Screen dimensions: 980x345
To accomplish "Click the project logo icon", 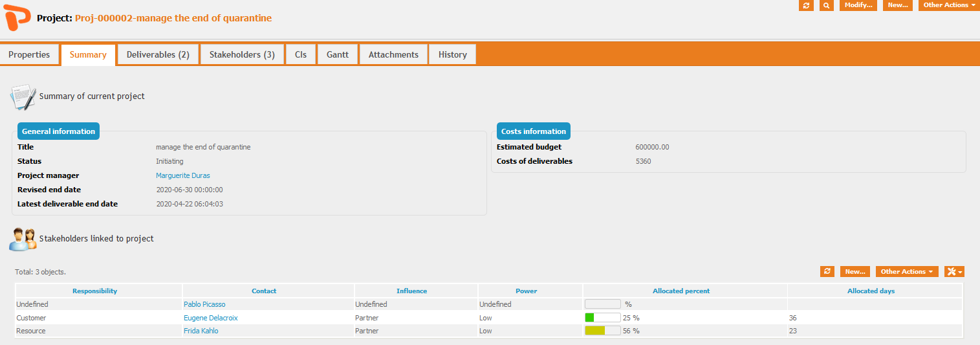I will (x=17, y=18).
